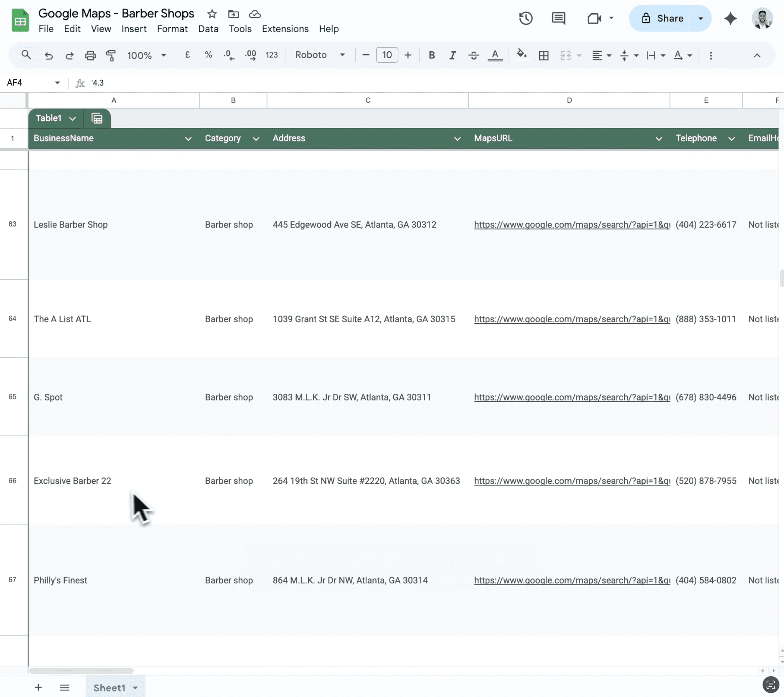Expand the BusinessName column filter dropdown
784x697 pixels.
tap(188, 138)
